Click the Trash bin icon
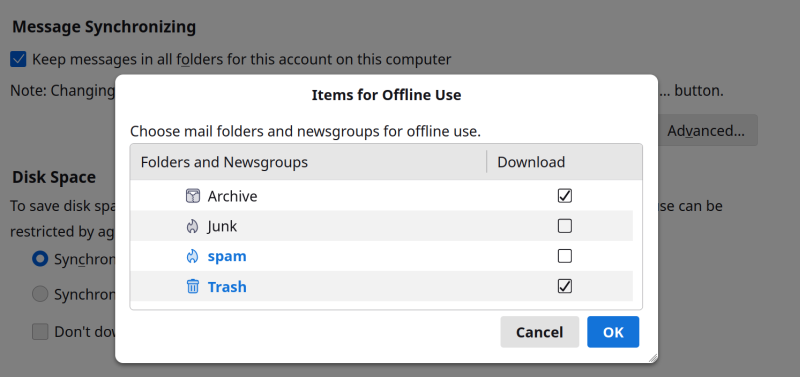The width and height of the screenshot is (800, 377). 192,286
